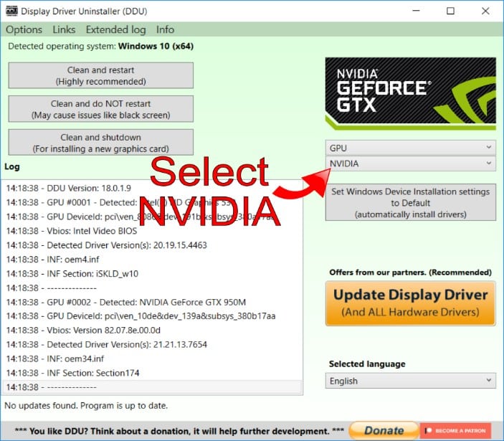504x441 pixels.
Task: Click the NVIDIA GeForce GTX logo
Action: (x=410, y=95)
